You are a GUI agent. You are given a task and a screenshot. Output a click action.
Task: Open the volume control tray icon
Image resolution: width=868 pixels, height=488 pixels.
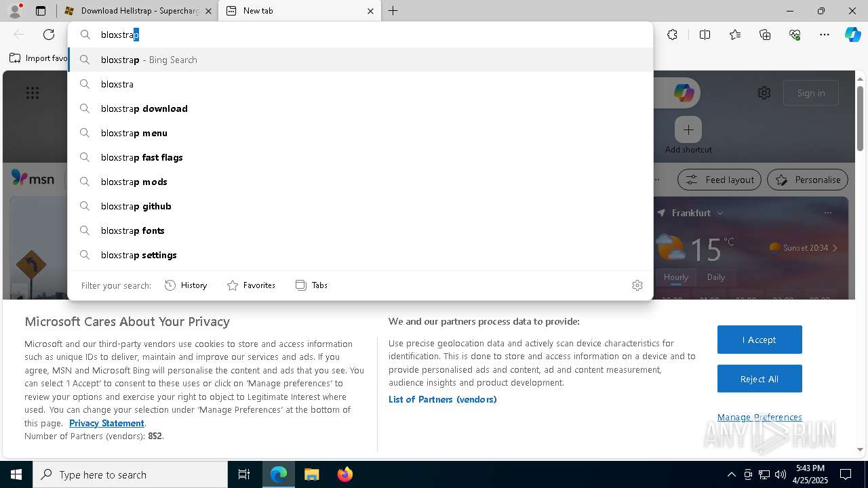point(781,474)
